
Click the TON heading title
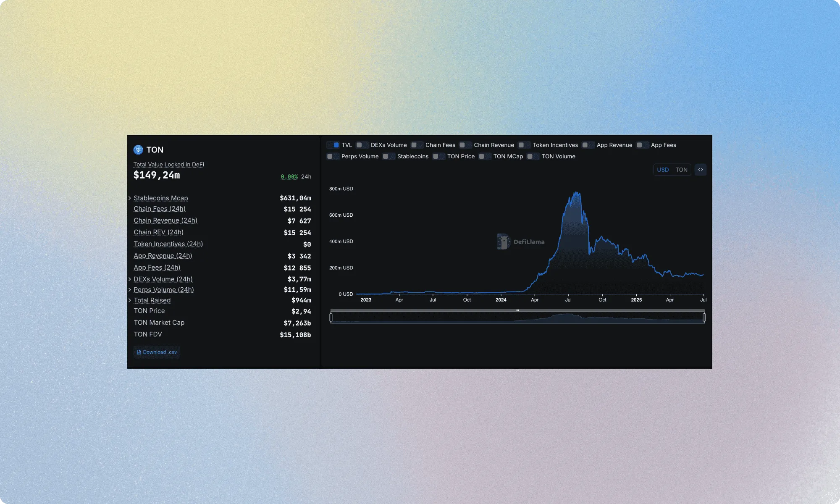pyautogui.click(x=155, y=150)
